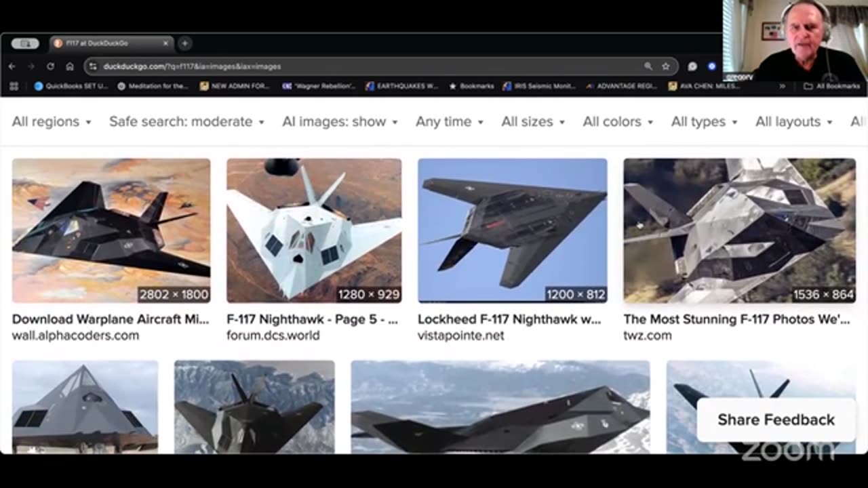Click 'Download Warplane Aircraft Mi...' title
Screen dimensions: 868x488
tap(111, 319)
